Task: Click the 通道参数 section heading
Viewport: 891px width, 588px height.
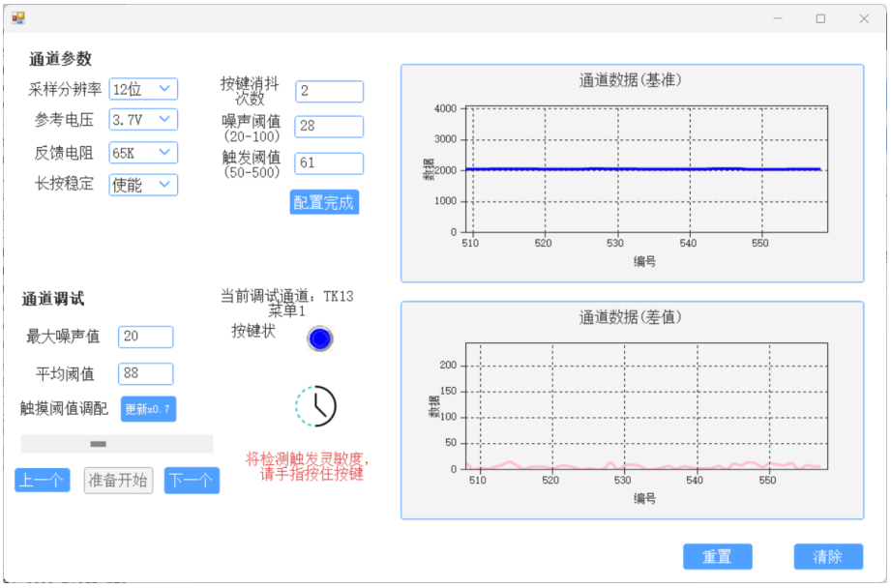Action: (x=60, y=59)
